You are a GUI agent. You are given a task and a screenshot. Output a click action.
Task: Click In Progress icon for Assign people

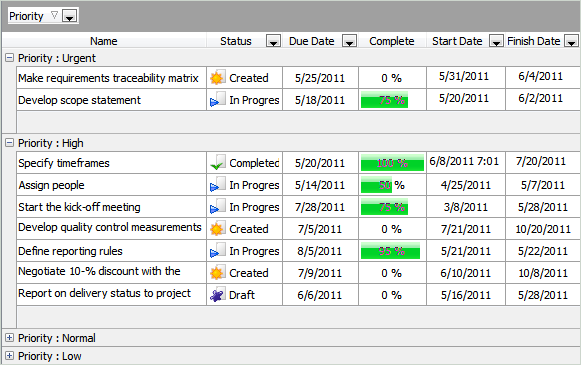(x=217, y=185)
